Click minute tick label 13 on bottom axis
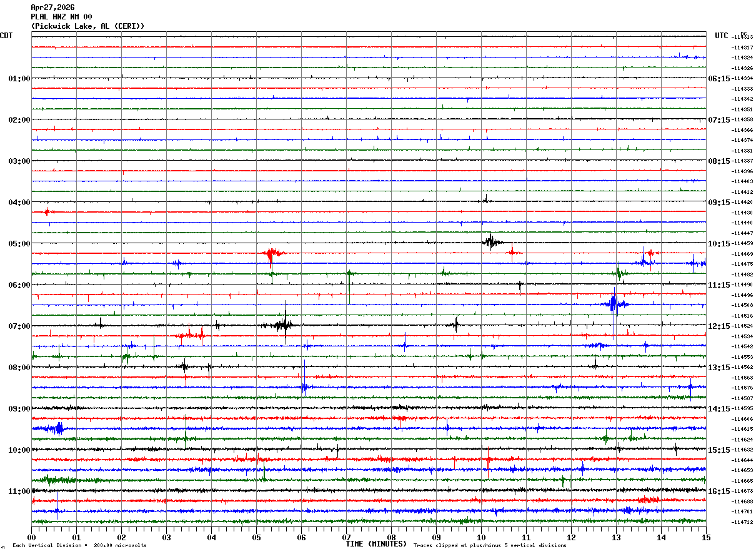Viewport: 756px width, 554px height. point(616,537)
